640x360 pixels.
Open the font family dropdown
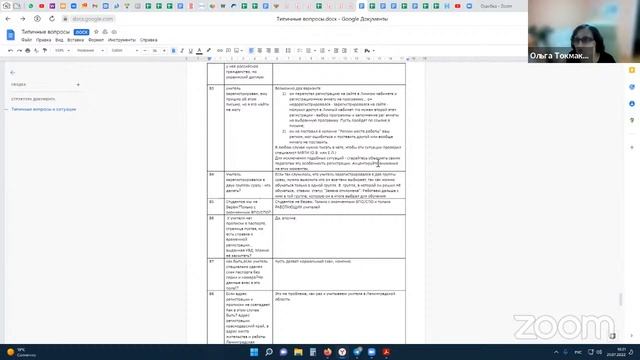[x=124, y=51]
